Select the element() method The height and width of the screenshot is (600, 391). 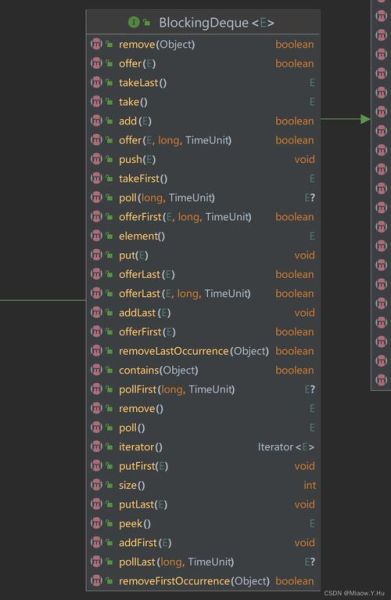coord(142,236)
